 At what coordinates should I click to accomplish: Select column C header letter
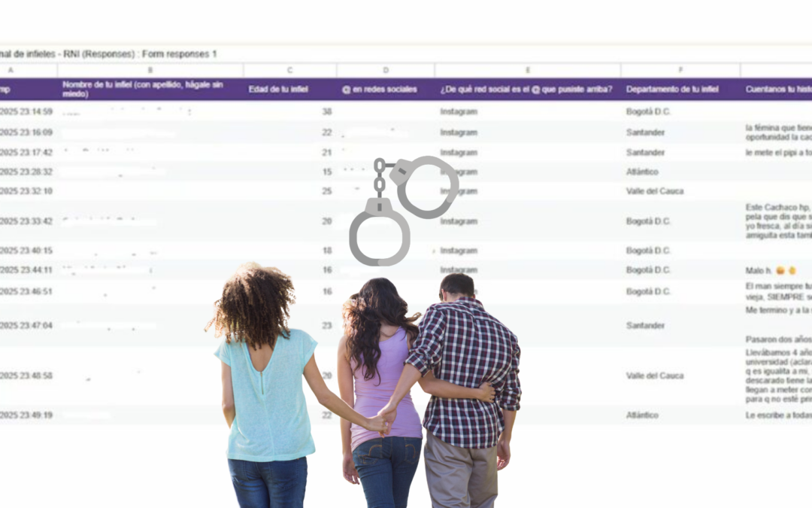(x=289, y=70)
